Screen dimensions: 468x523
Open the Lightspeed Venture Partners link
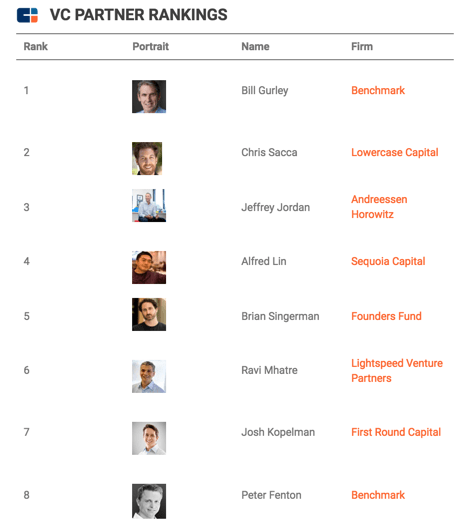click(397, 371)
